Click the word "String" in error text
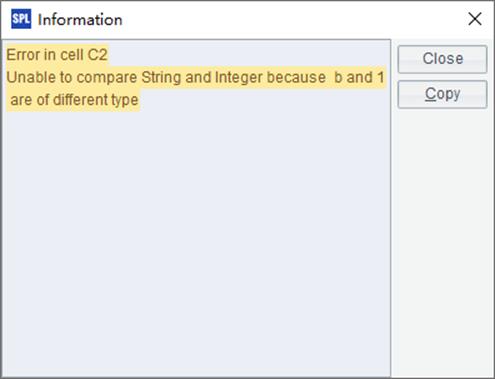Screen dimensions: 495x379 tap(161, 77)
